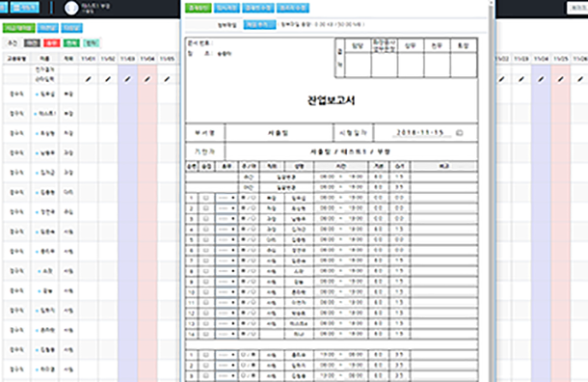The image size is (588, 382).
Task: Tick the checkbox in day-shift row 14
Action: (206, 334)
